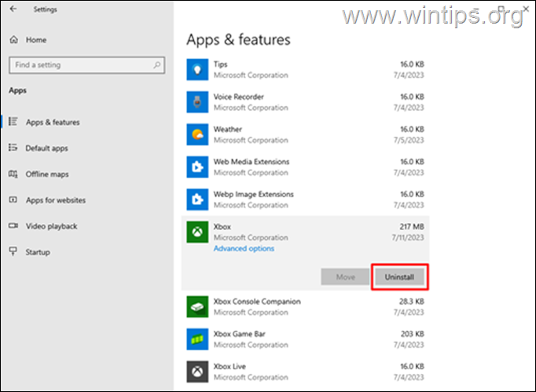Screen dimensions: 536x392
Task: Select the Tips app name
Action: coord(221,64)
